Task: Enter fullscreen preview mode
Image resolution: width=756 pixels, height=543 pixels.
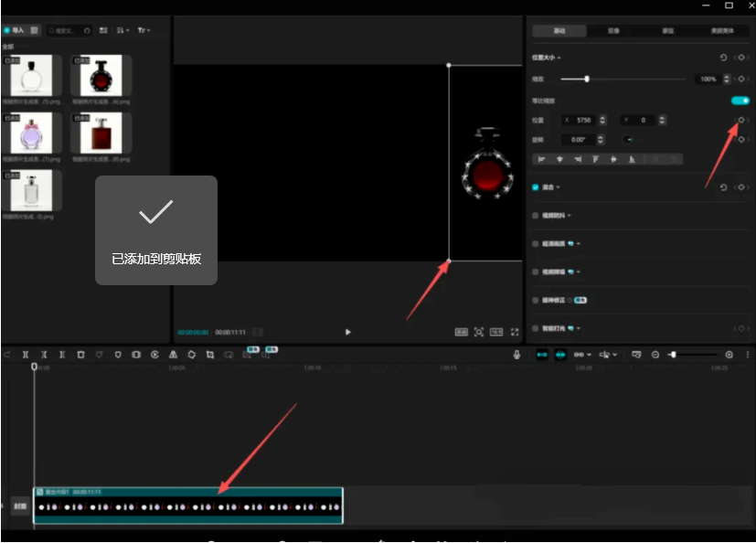Action: (x=515, y=332)
